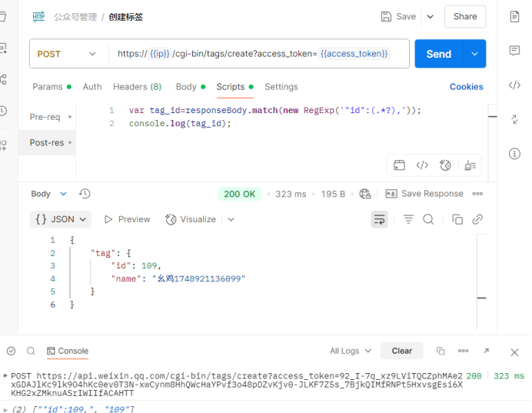Expand the (2) array log entry
532x413 pixels.
tap(5, 410)
